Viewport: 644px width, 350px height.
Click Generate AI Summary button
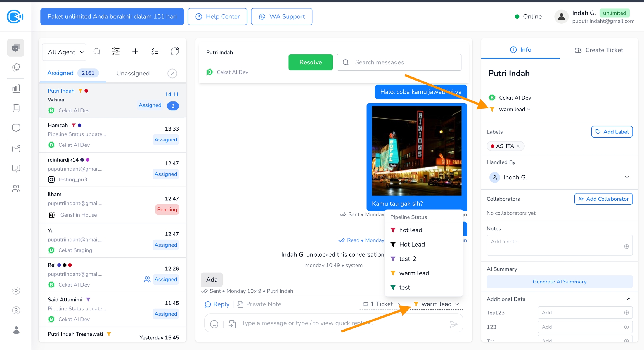click(x=559, y=282)
